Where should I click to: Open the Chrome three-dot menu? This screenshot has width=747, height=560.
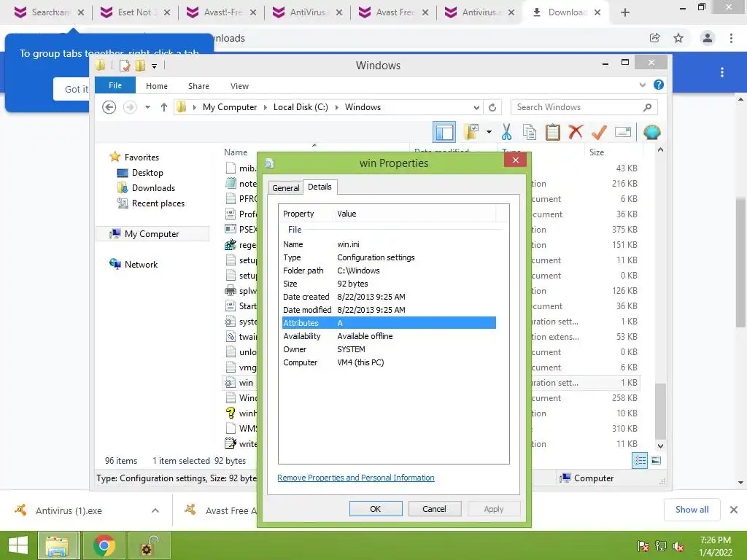coord(731,38)
